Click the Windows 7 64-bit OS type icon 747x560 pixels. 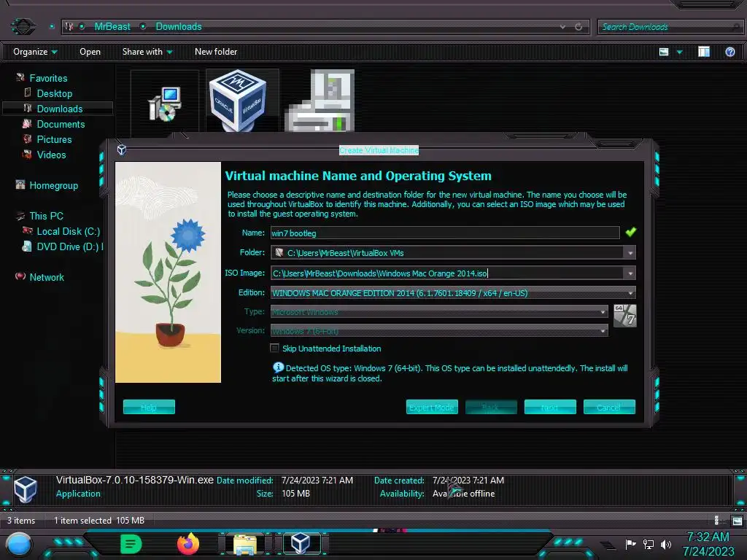click(624, 316)
